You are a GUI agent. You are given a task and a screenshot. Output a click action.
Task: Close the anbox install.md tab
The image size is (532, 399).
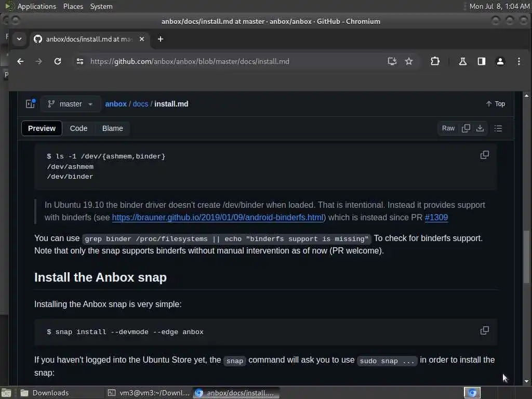coord(142,39)
